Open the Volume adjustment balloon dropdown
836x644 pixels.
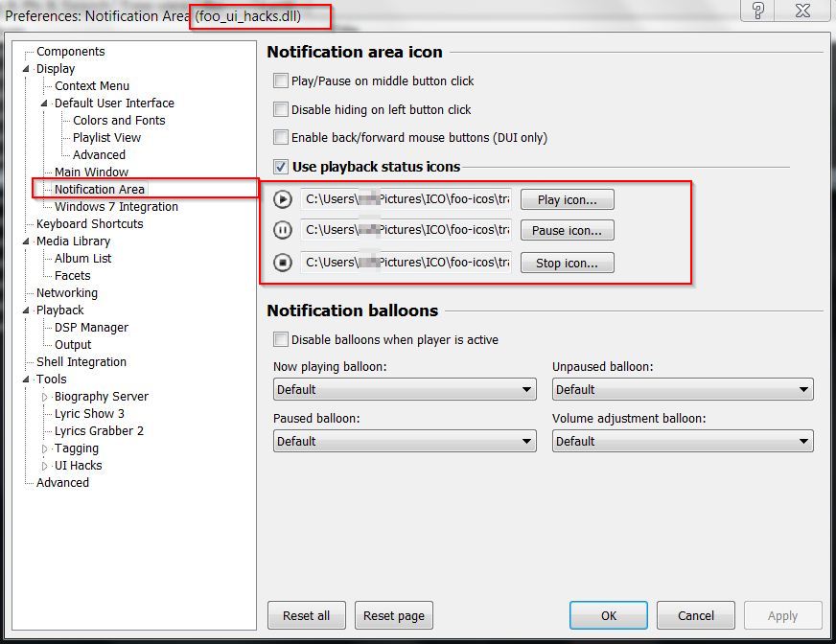tap(683, 441)
